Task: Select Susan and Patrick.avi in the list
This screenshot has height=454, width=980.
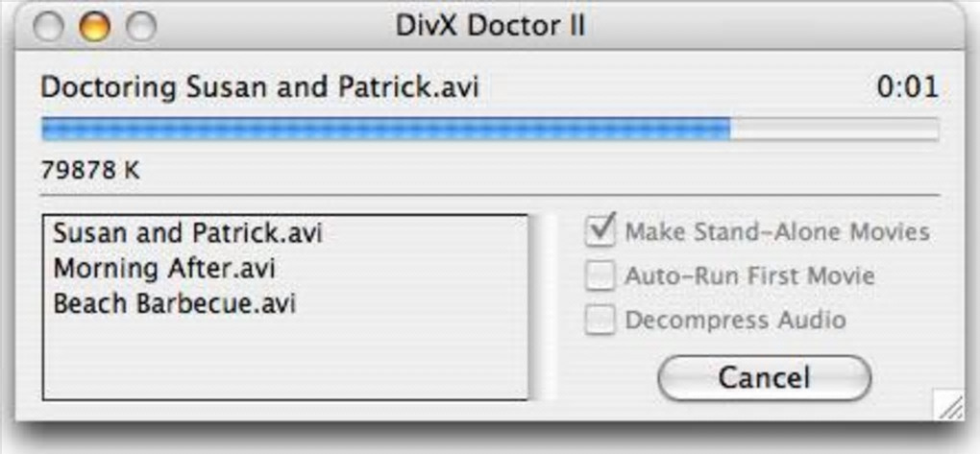Action: (x=187, y=233)
